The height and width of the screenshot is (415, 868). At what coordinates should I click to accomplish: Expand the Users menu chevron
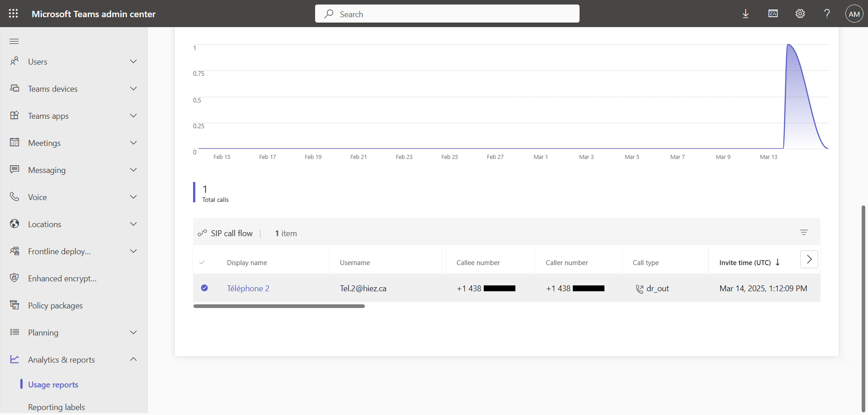[133, 61]
